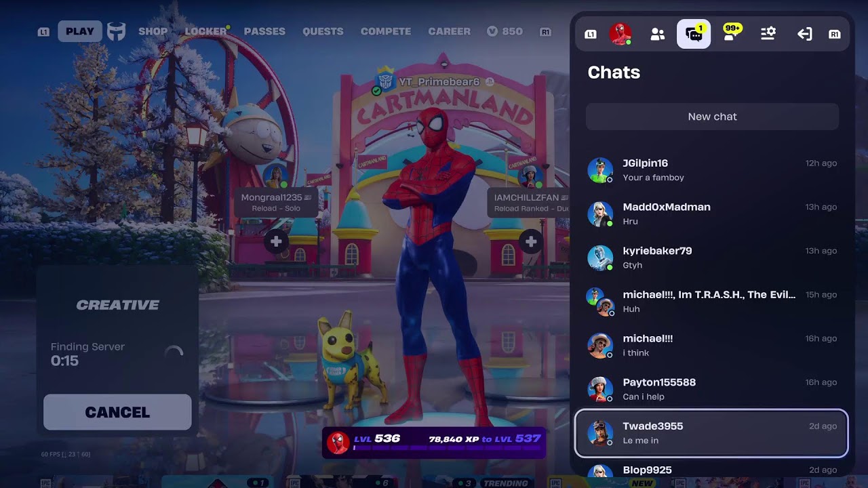The width and height of the screenshot is (868, 488).
Task: Select IAMCHILLZFAN party member card
Action: pos(528,202)
